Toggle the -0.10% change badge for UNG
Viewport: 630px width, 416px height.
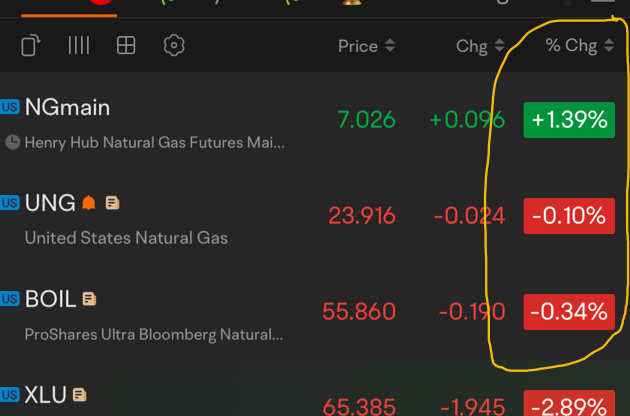click(x=569, y=216)
